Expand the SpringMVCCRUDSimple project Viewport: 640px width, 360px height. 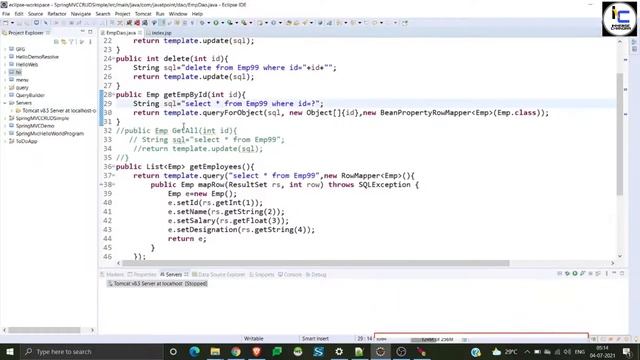point(5,118)
